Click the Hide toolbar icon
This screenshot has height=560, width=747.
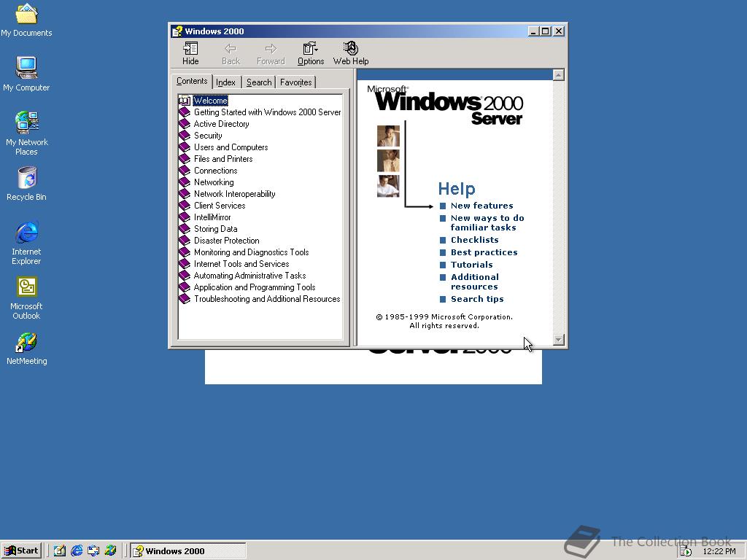(190, 52)
